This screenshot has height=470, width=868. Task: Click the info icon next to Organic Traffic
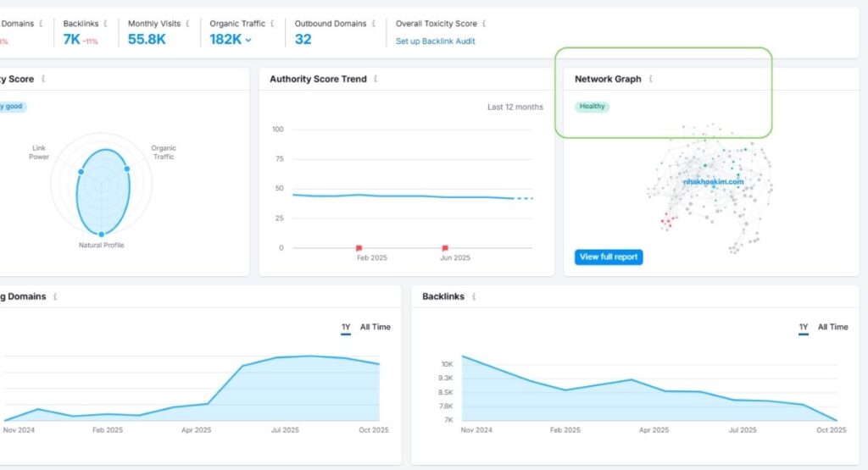point(273,24)
